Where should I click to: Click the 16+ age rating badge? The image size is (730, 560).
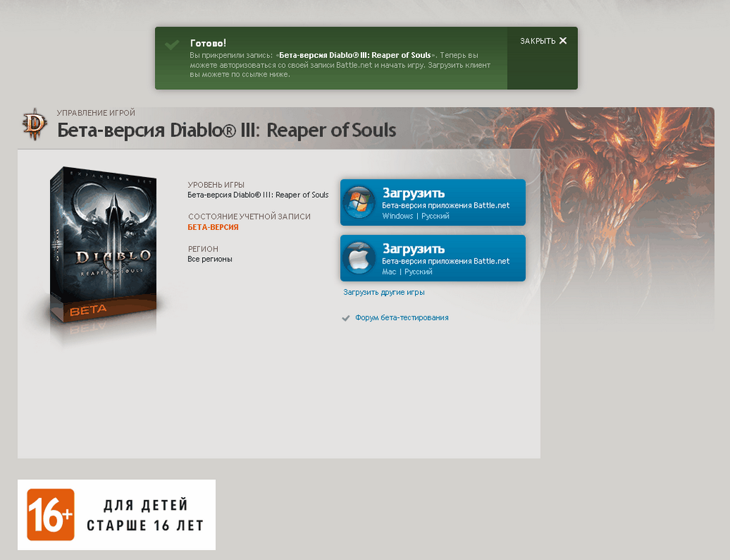point(50,514)
